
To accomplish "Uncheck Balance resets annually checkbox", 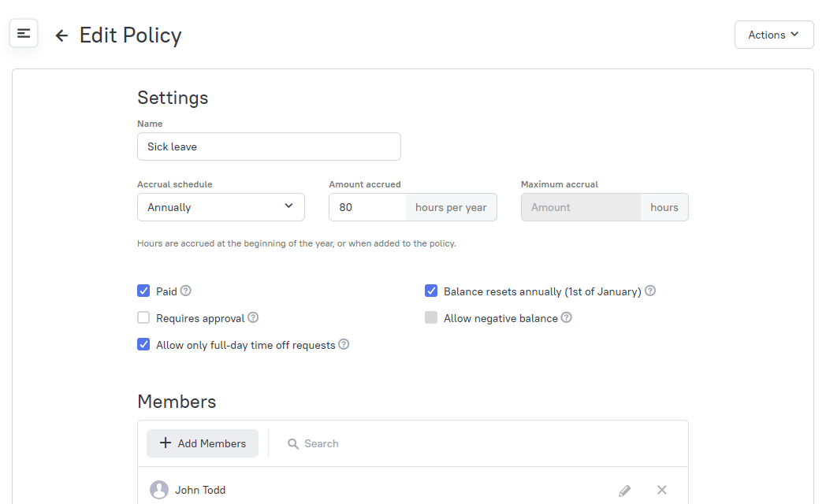I will point(431,291).
